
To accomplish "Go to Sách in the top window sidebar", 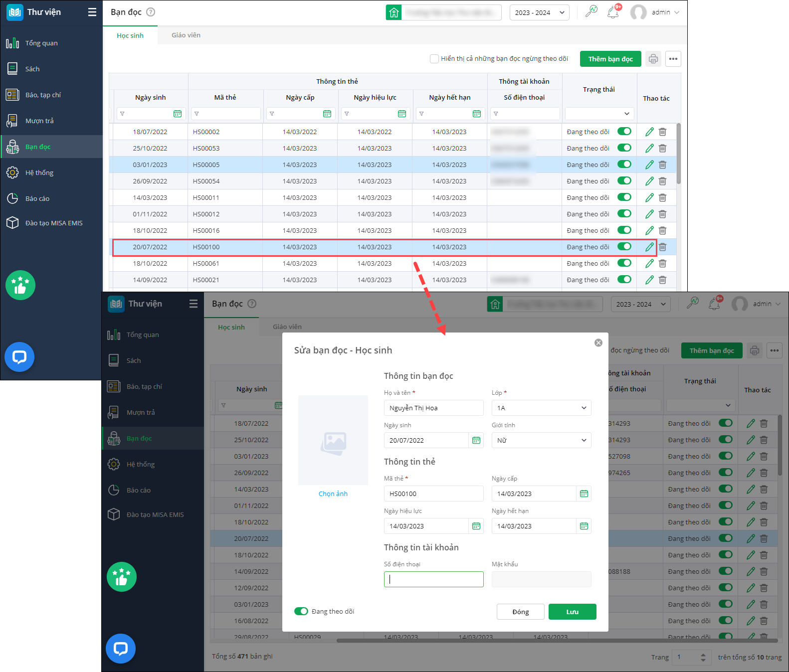I will click(51, 69).
